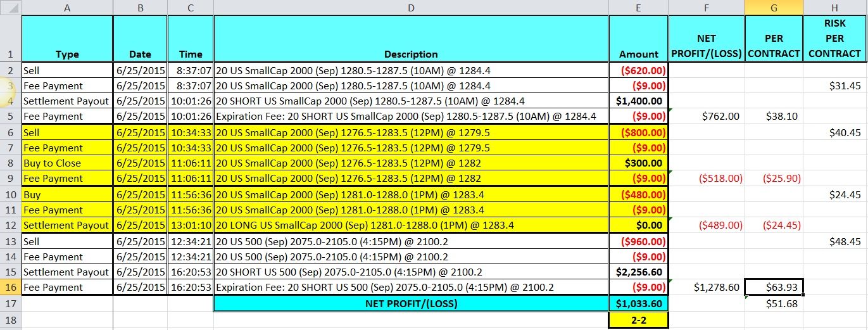Select the $63.93 per contract cell
868x330 pixels.
click(774, 287)
